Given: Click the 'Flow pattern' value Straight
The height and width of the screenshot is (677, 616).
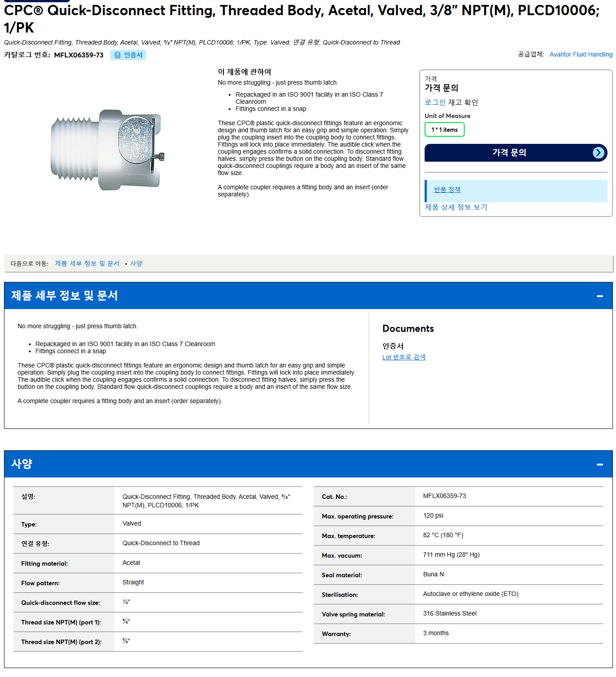Looking at the screenshot, I should pyautogui.click(x=133, y=583).
